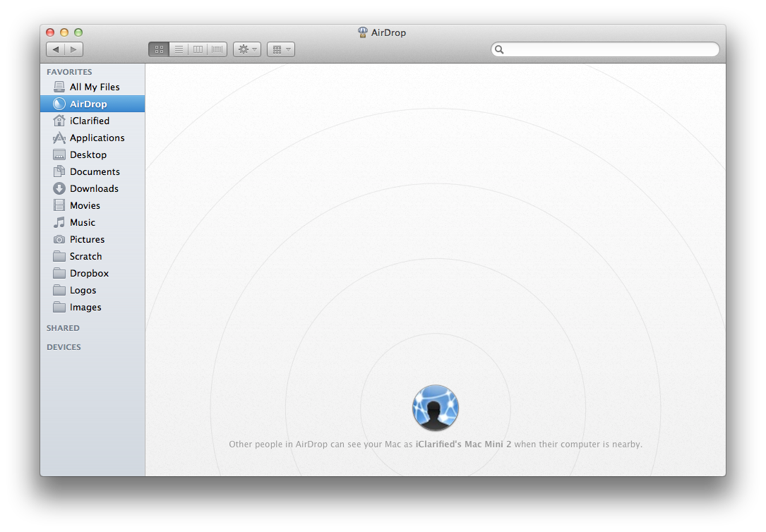
Task: Expand the DEVICES sidebar section
Action: tap(64, 347)
